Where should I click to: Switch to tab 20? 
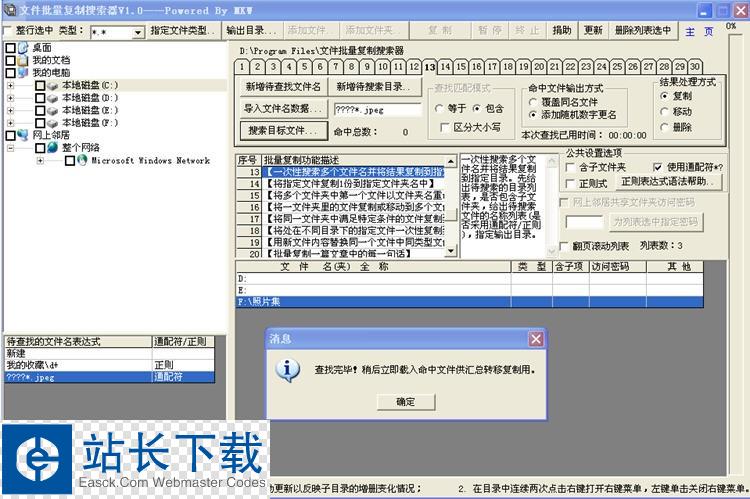click(x=539, y=67)
